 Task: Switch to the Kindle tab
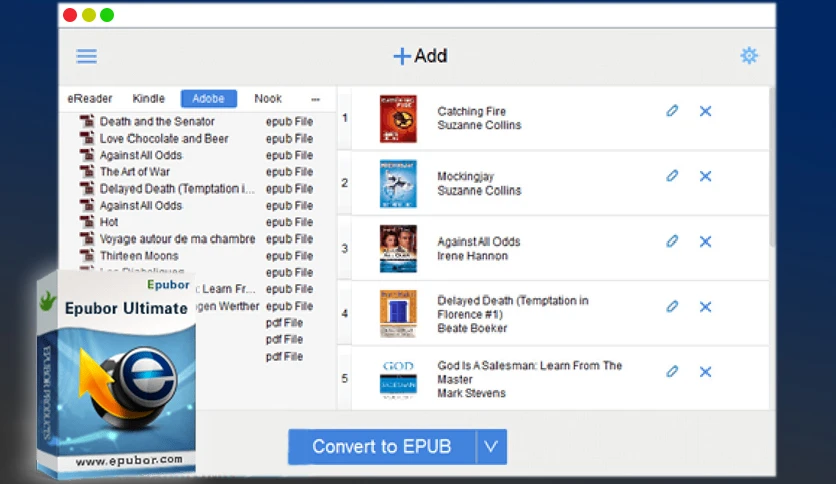click(149, 99)
